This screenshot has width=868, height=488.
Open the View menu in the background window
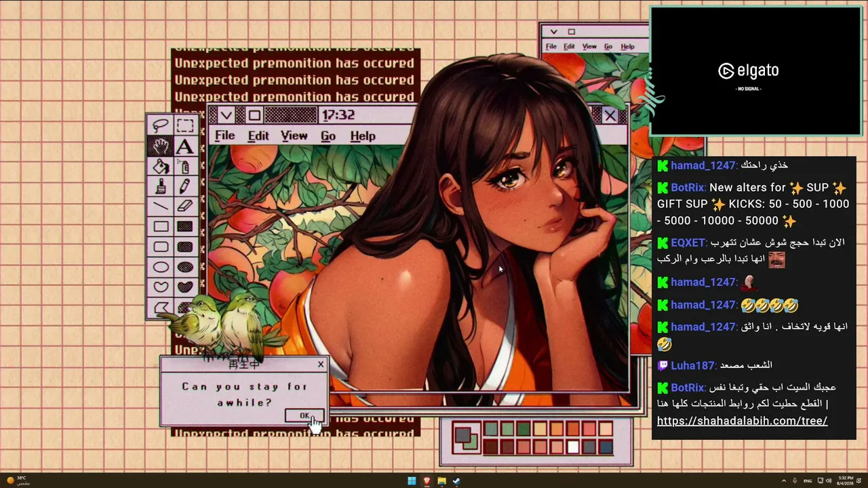tap(589, 47)
